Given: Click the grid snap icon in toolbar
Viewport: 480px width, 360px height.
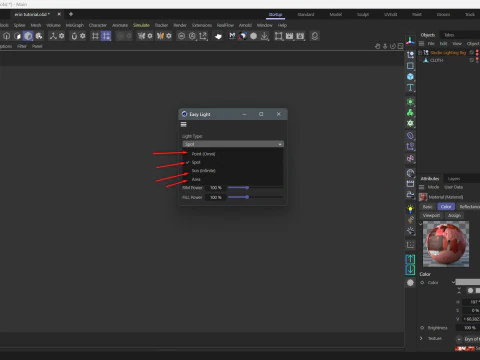Looking at the screenshot, I should (95, 36).
